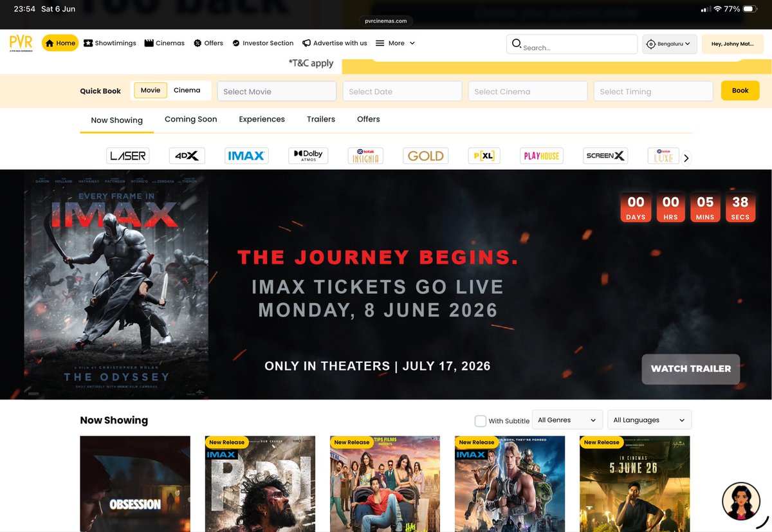The height and width of the screenshot is (532, 772).
Task: Open the Offers nav item
Action: [x=208, y=43]
